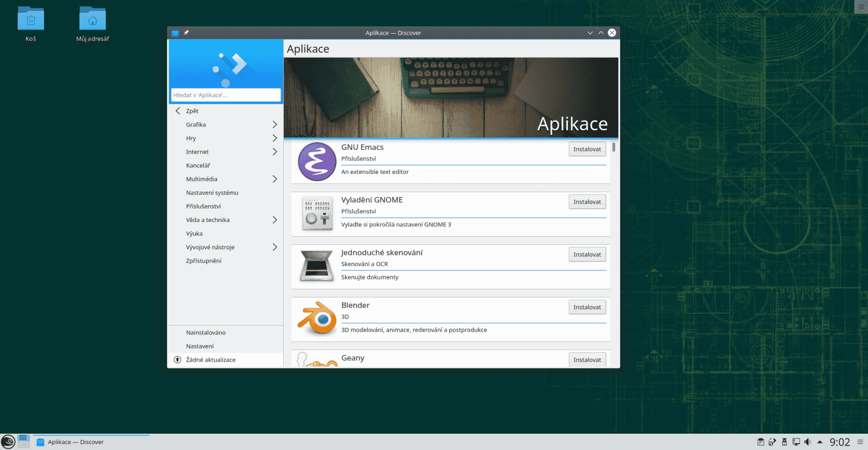Open the removable device notifier tray icon
Image resolution: width=868 pixels, height=450 pixels.
(x=784, y=442)
